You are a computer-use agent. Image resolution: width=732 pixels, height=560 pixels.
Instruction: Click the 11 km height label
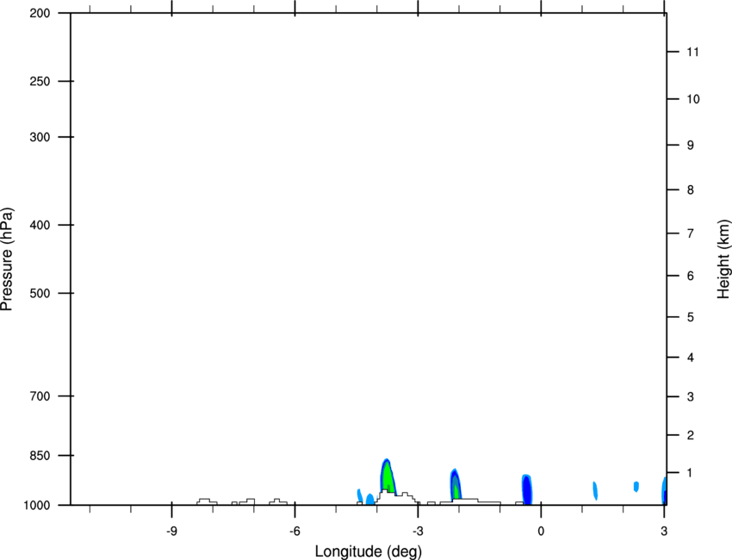[692, 52]
